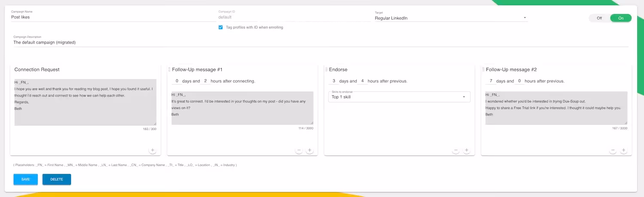Set days delay for Endorse step
This screenshot has height=197, width=644.
click(333, 81)
